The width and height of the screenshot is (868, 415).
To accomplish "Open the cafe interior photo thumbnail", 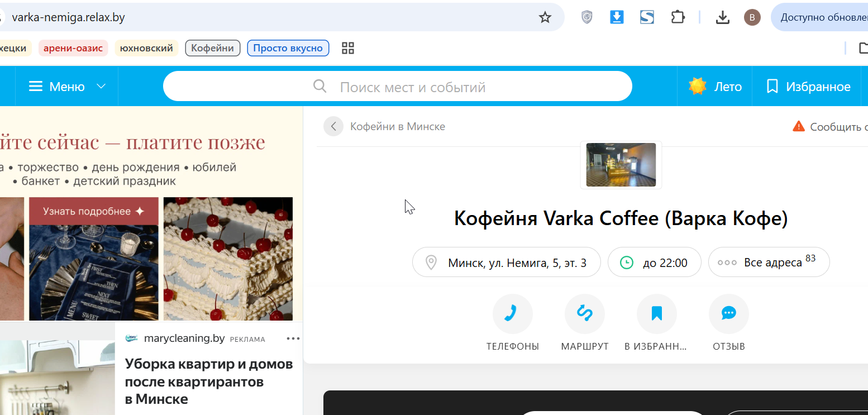I will point(621,165).
